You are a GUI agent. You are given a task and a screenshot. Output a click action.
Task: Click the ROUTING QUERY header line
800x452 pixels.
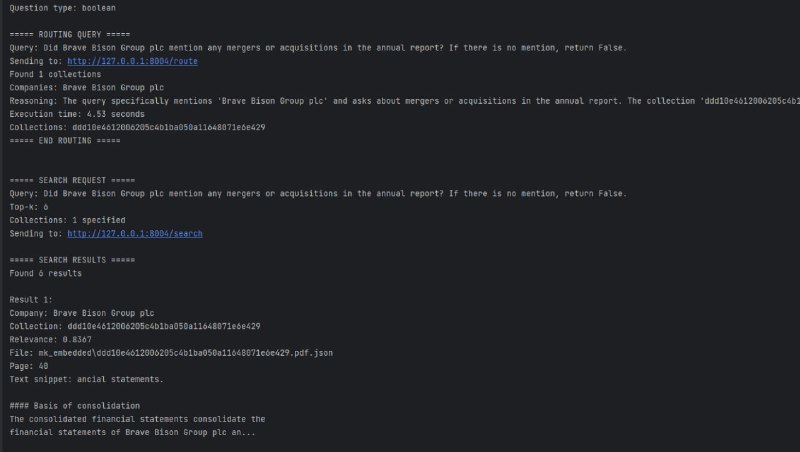click(70, 35)
